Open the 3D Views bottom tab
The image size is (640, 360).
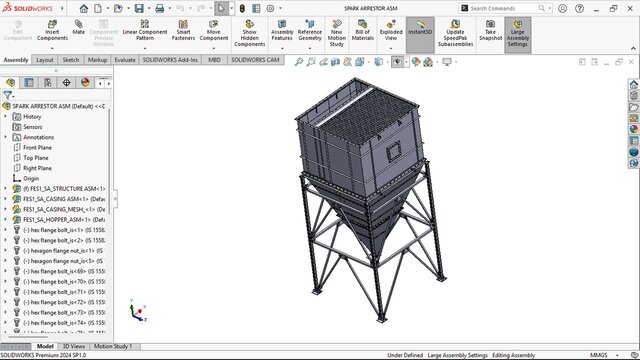coord(73,347)
